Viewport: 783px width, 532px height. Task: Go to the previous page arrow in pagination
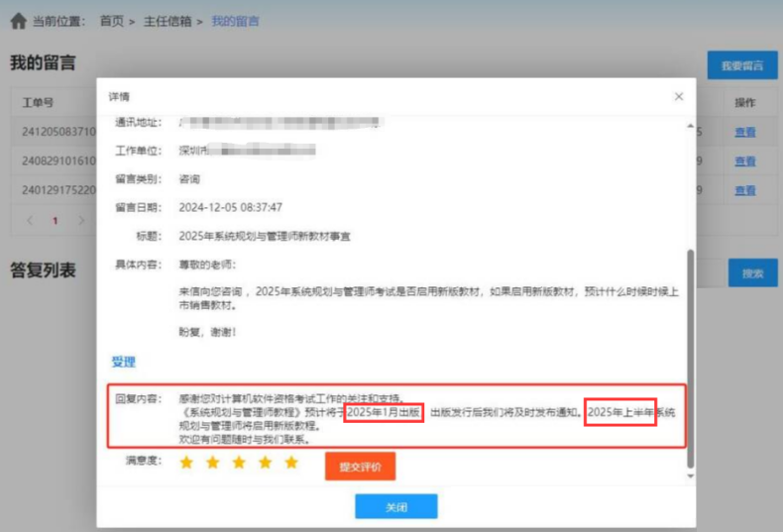(x=31, y=220)
